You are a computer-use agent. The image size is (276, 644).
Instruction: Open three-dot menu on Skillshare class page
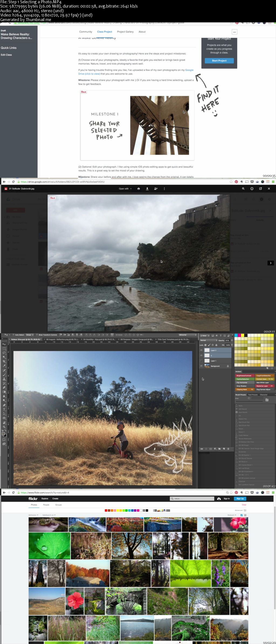click(234, 32)
